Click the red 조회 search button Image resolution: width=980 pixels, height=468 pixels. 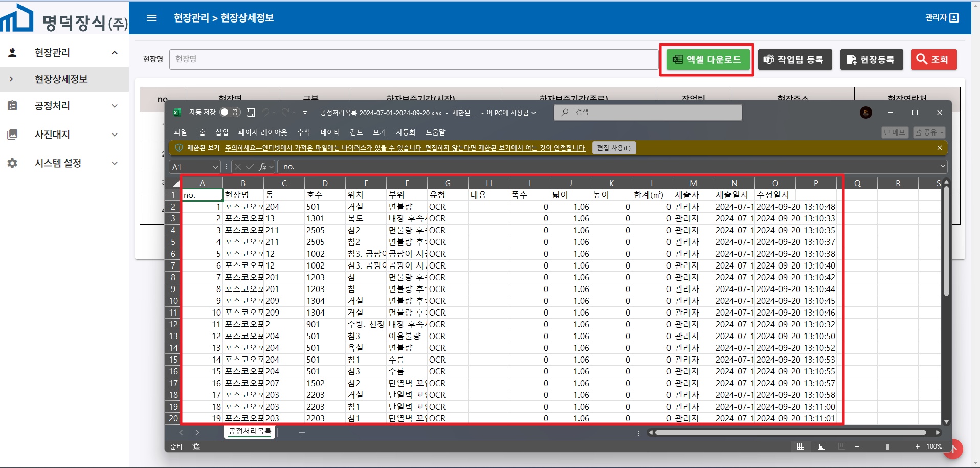tap(934, 60)
